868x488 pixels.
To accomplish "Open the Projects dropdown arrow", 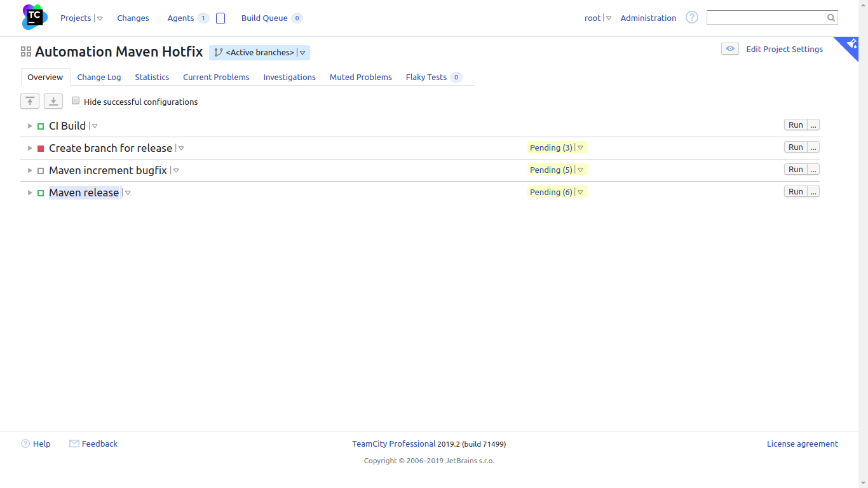I will 100,18.
